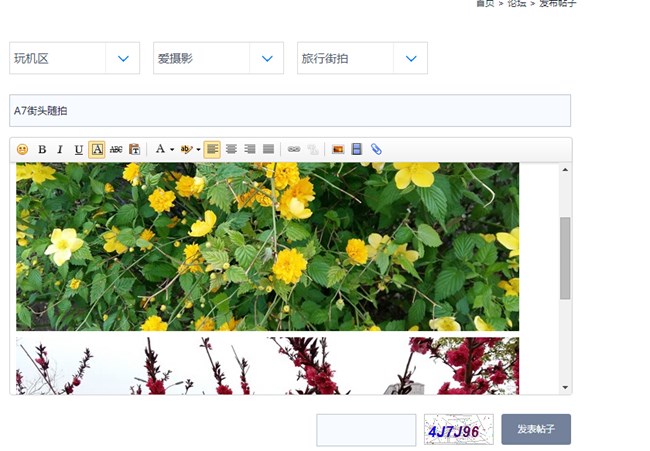Click the paste clipboard icon
Screen dimensions: 650x451
tap(134, 149)
